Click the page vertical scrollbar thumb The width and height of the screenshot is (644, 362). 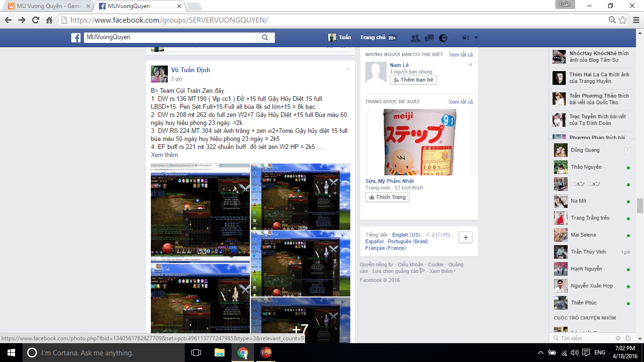tap(640, 206)
